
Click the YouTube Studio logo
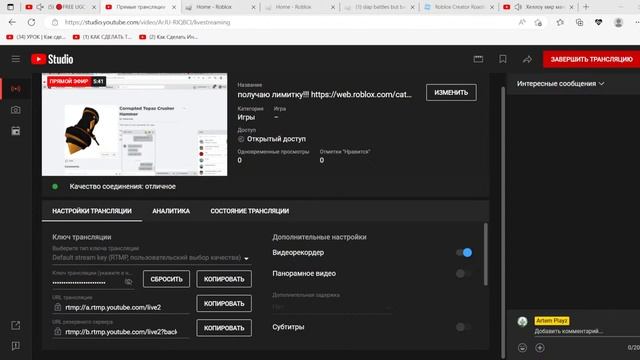tap(52, 59)
